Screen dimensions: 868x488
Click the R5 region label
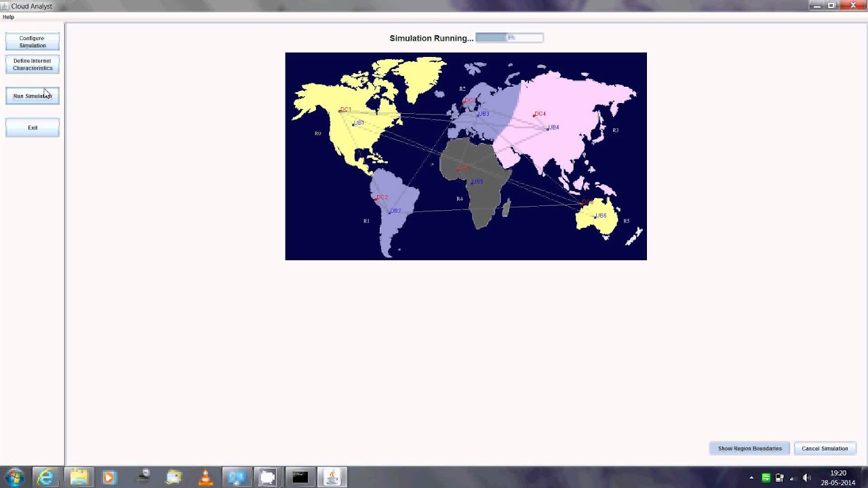(x=627, y=221)
